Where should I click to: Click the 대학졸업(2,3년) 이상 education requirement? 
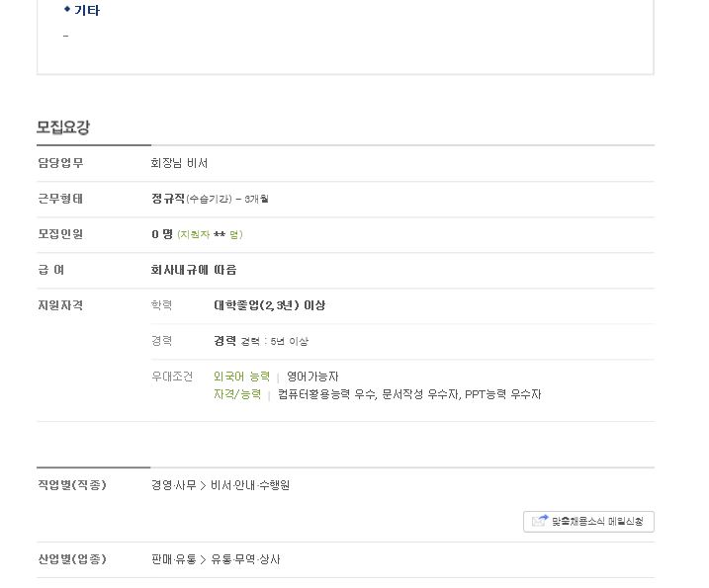270,305
